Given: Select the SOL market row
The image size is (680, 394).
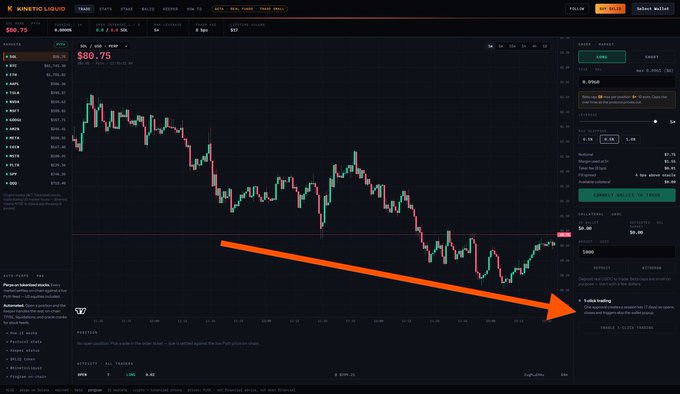Looking at the screenshot, I should tap(36, 56).
